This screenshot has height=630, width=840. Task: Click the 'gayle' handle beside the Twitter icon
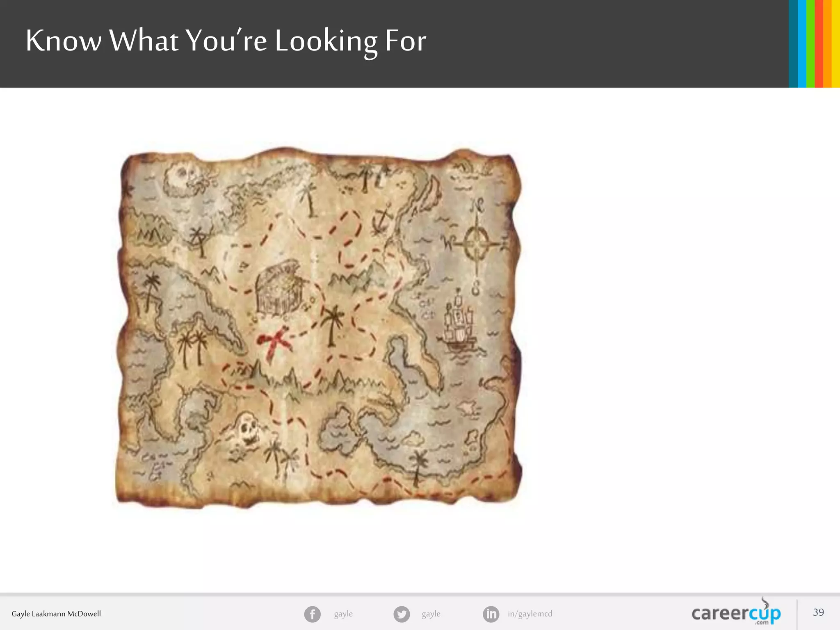pyautogui.click(x=431, y=614)
